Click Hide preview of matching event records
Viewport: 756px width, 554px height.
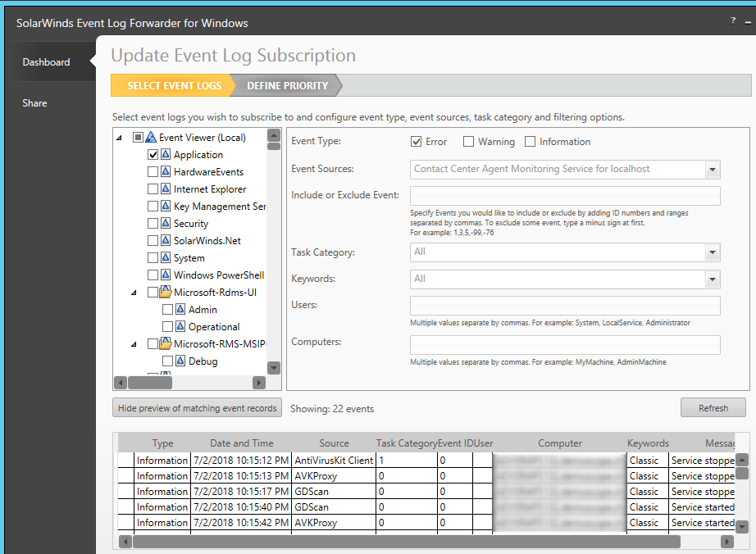point(197,408)
